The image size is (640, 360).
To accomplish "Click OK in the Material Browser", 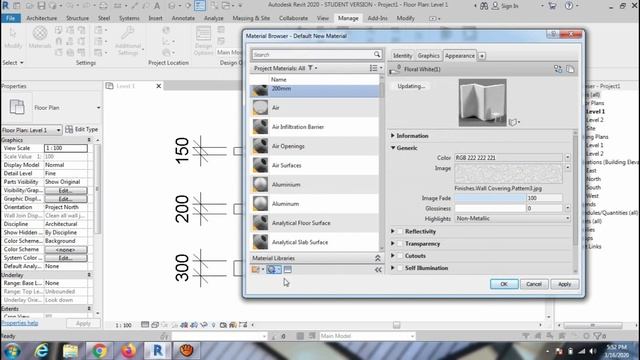I will click(x=504, y=284).
